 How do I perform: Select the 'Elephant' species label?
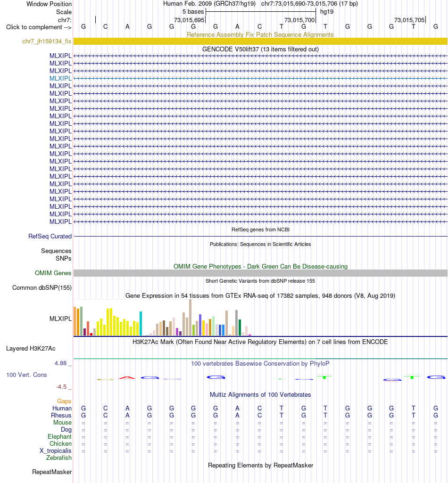pos(59,436)
